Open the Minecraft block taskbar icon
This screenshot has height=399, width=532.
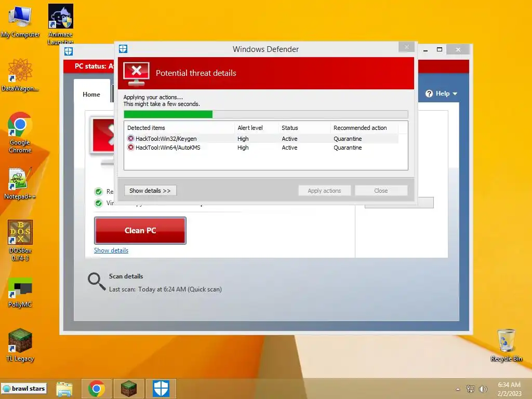pyautogui.click(x=129, y=389)
